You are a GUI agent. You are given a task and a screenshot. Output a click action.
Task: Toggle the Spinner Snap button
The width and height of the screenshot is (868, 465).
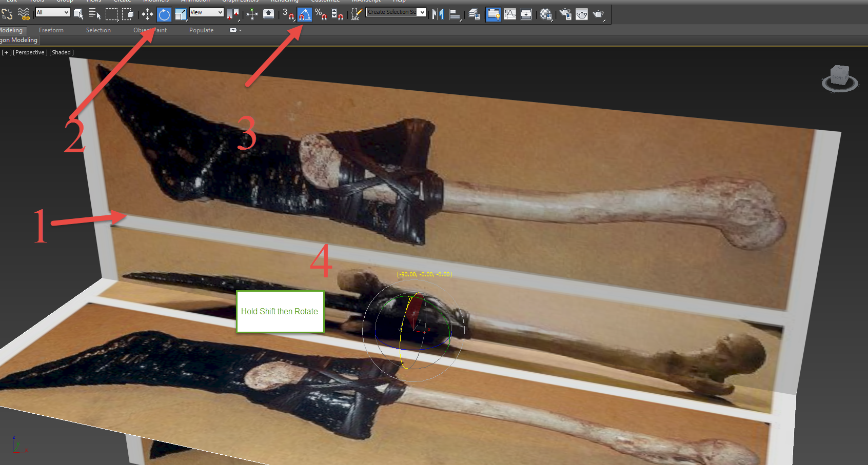pyautogui.click(x=338, y=14)
